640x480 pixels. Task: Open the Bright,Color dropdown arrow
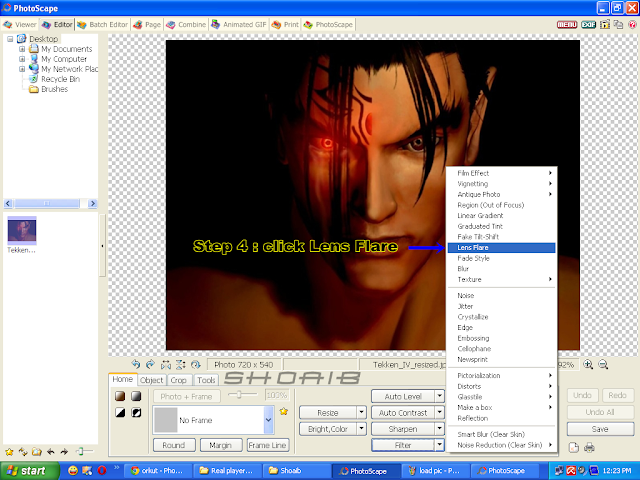362,429
